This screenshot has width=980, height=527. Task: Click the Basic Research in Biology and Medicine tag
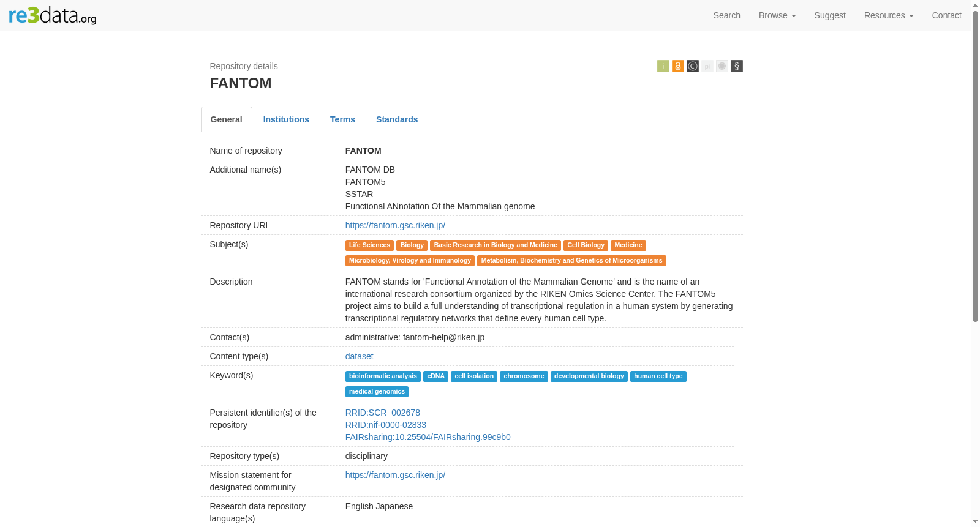(x=496, y=245)
